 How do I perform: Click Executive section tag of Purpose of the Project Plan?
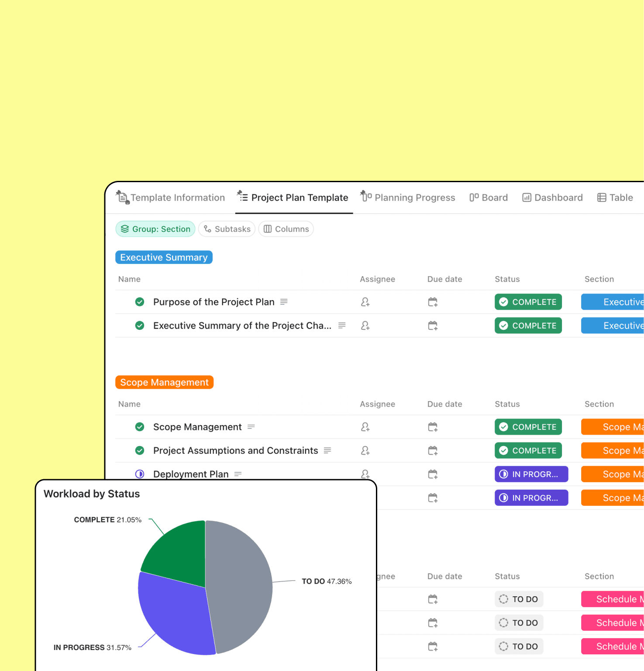click(613, 302)
